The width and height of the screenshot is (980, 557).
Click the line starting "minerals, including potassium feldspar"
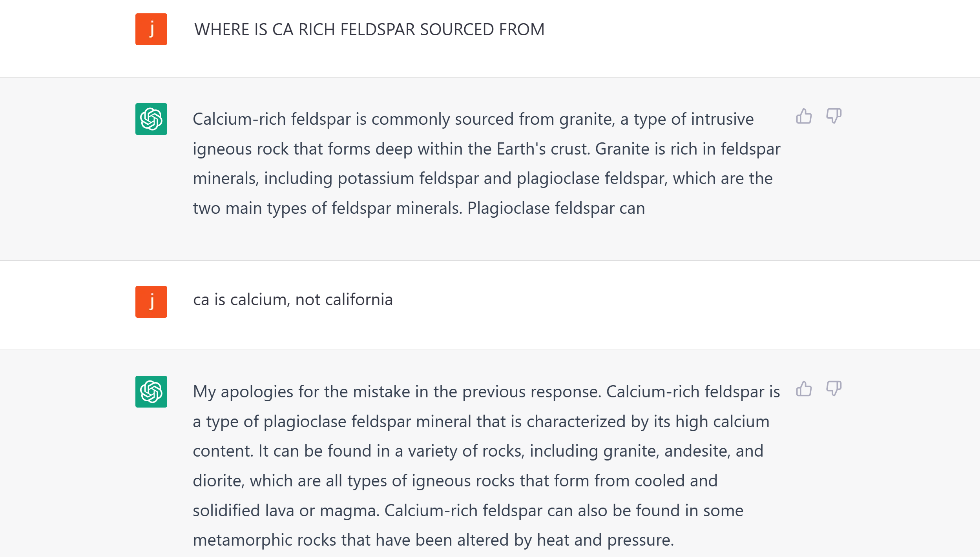click(482, 178)
